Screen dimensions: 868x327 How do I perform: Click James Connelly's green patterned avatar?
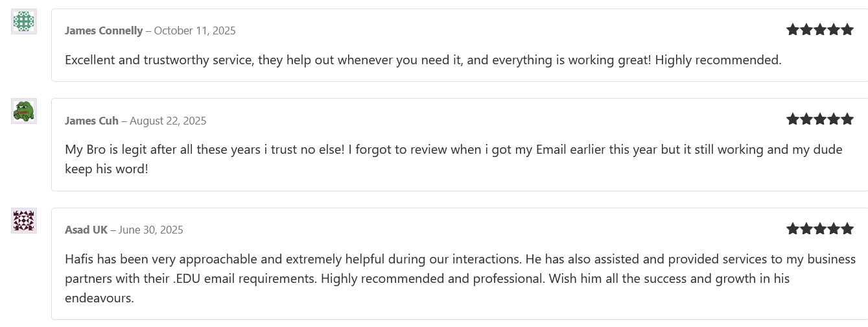point(24,21)
